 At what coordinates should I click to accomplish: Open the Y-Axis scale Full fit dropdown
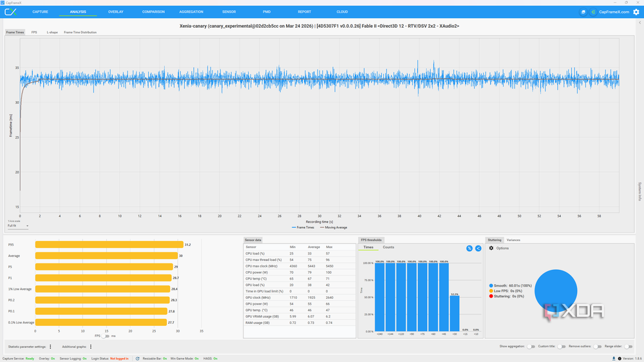click(18, 225)
